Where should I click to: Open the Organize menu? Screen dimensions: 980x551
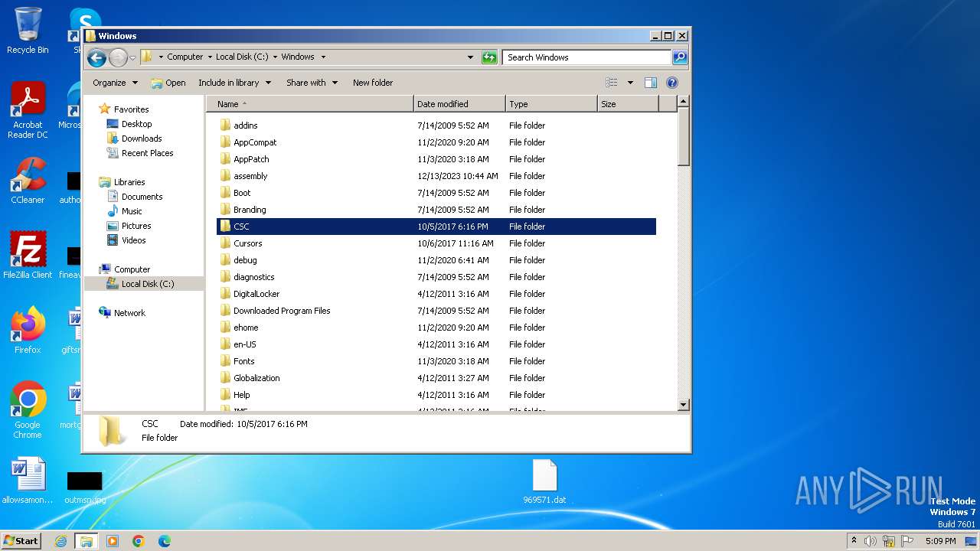click(115, 83)
